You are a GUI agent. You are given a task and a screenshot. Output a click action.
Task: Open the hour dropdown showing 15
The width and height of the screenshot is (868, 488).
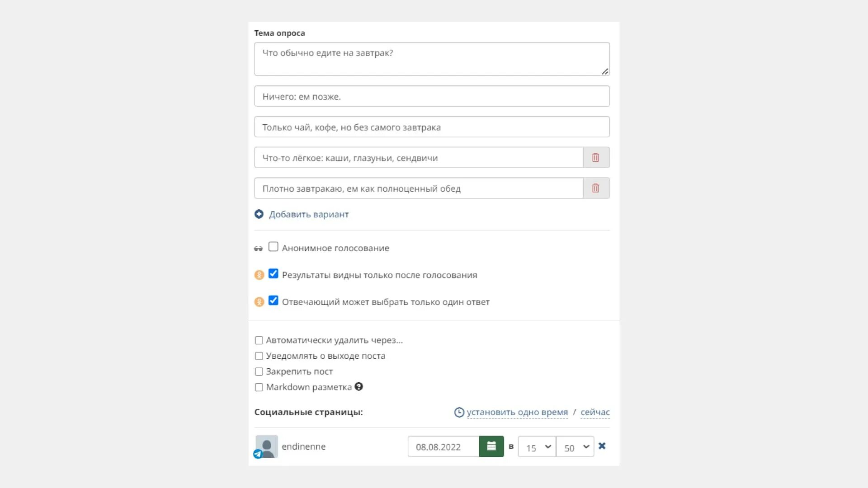[537, 446]
